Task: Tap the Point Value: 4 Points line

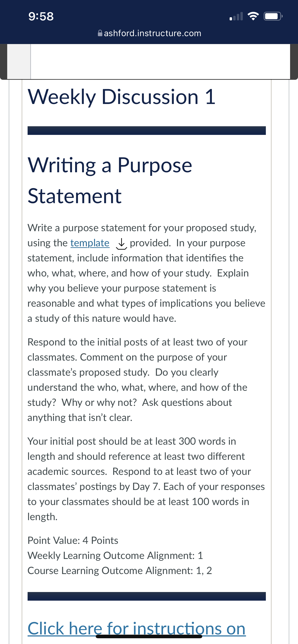Action: [x=73, y=540]
